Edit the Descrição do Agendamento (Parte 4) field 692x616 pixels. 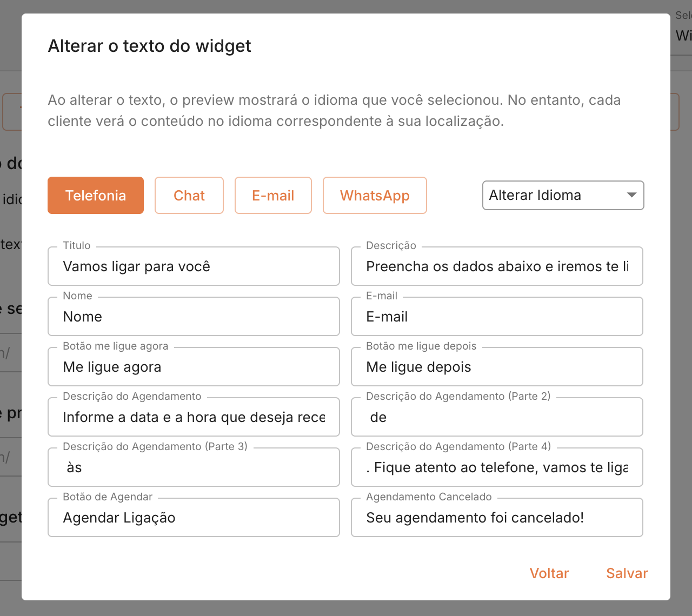point(497,467)
